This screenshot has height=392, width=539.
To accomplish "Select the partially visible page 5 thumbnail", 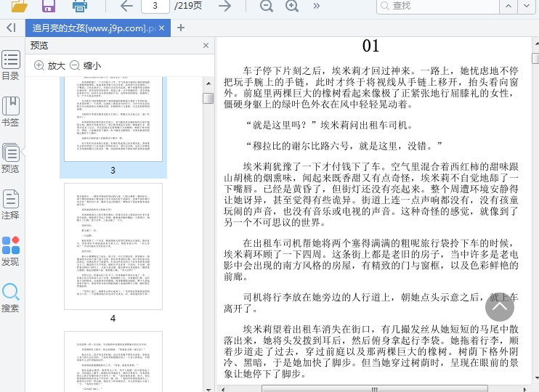I will point(113,362).
